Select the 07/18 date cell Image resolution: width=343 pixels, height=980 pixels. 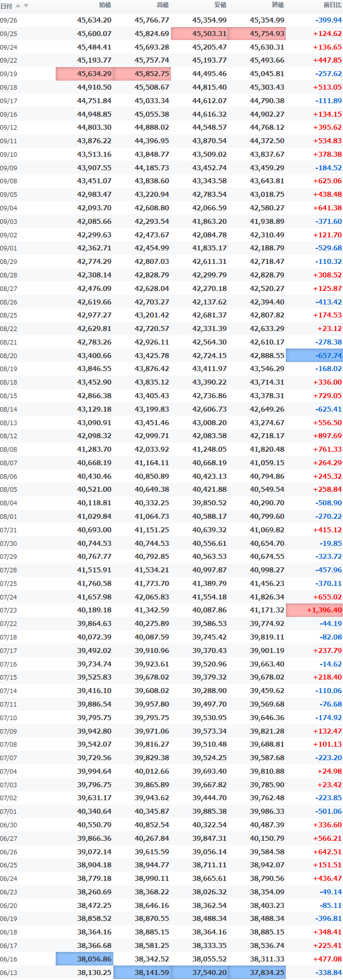tap(9, 637)
